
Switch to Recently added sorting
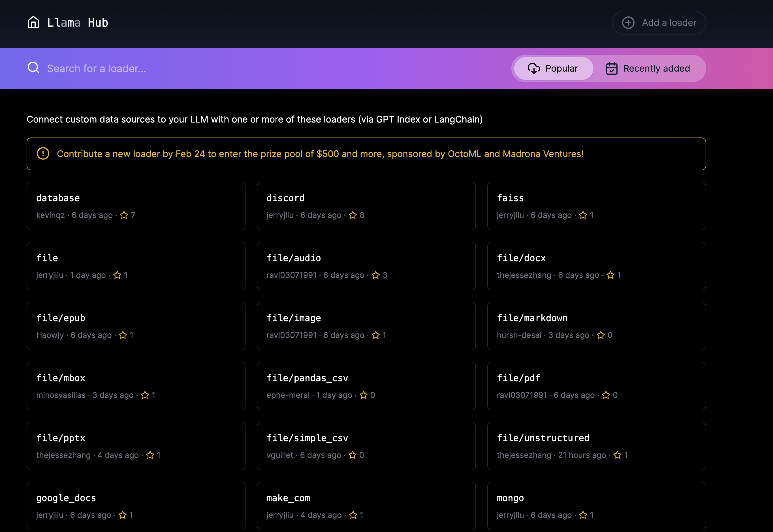[x=648, y=68]
